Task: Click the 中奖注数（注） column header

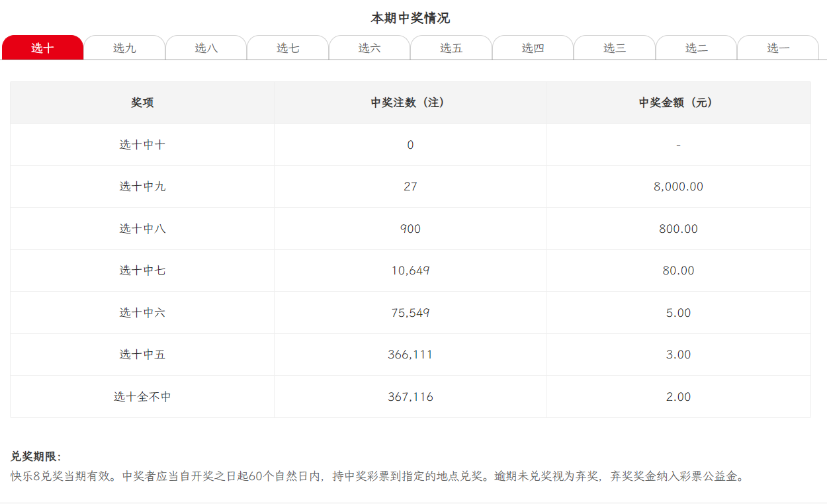Action: click(410, 103)
